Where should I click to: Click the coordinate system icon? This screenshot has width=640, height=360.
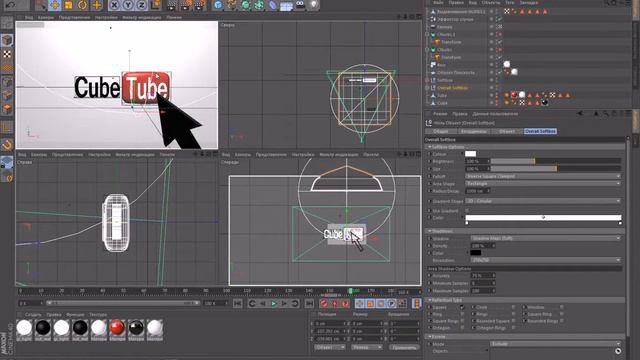coord(156,5)
